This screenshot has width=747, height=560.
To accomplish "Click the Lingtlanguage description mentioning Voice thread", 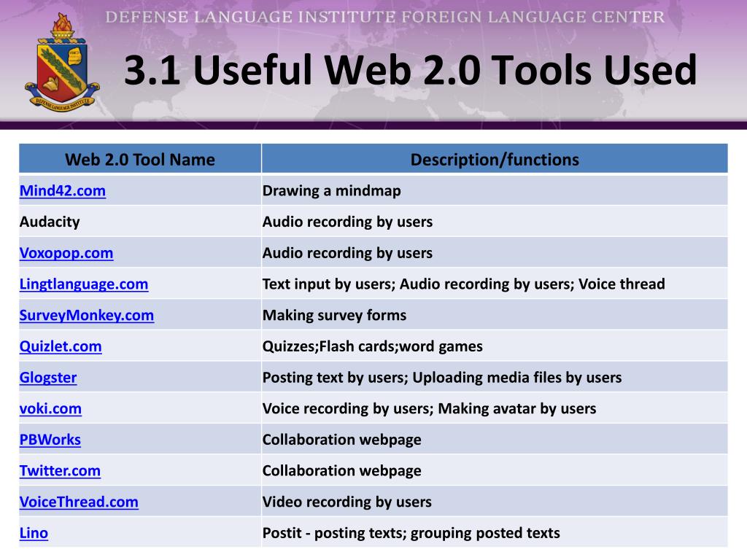I will [x=463, y=284].
